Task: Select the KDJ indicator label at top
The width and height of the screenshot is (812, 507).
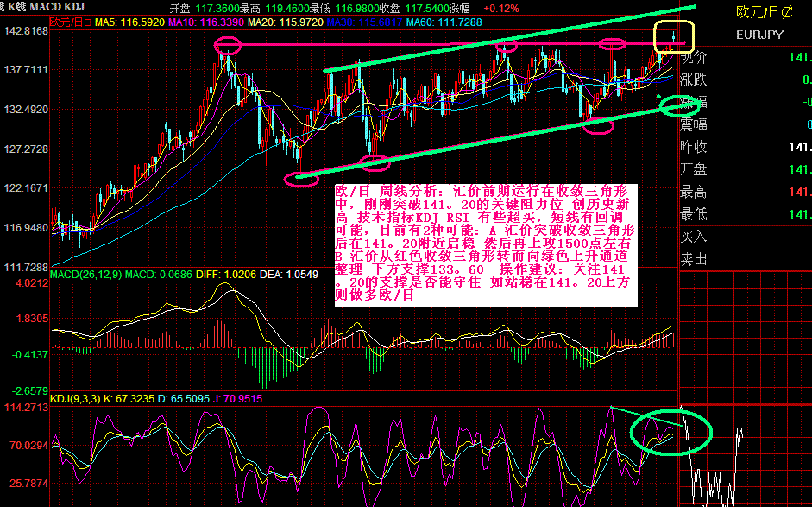Action: pyautogui.click(x=76, y=7)
